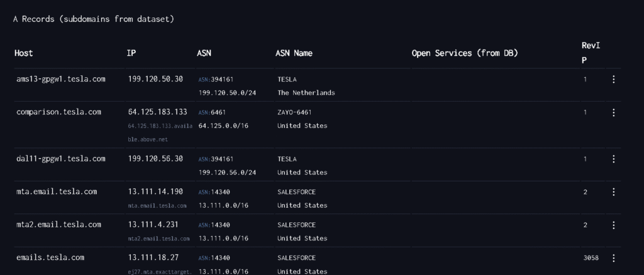644x275 pixels.
Task: Click RevIP count 2 for mta2.email.tesla.com
Action: click(x=586, y=225)
